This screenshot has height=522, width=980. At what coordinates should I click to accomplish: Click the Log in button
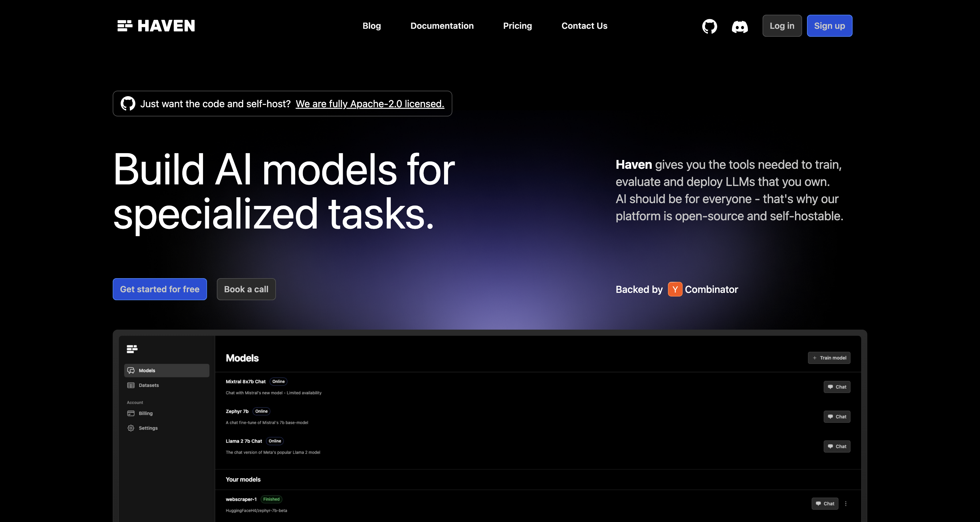782,26
